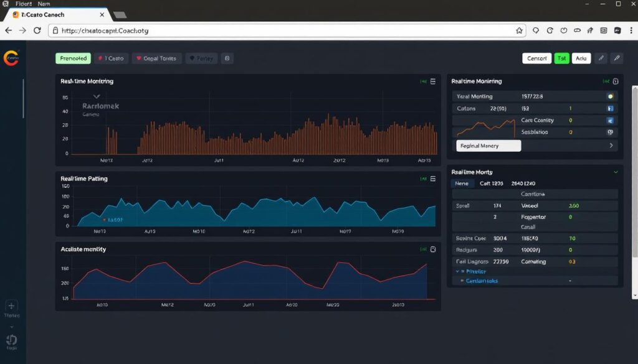Open the menu icon of Realtime Patting chart

[433, 179]
